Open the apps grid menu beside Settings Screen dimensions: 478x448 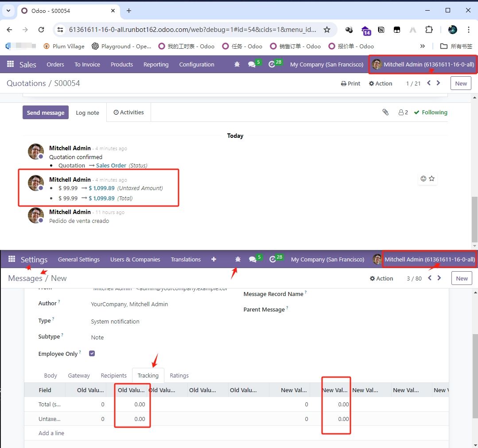[x=12, y=259]
